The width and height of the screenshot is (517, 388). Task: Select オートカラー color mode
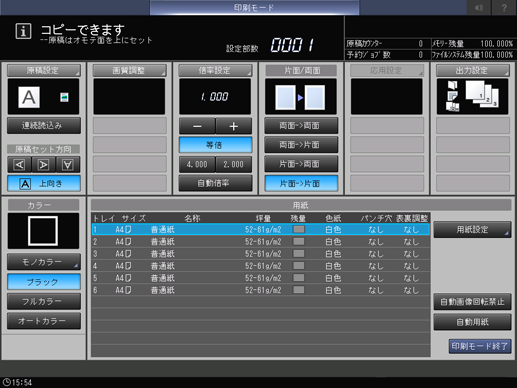click(44, 321)
